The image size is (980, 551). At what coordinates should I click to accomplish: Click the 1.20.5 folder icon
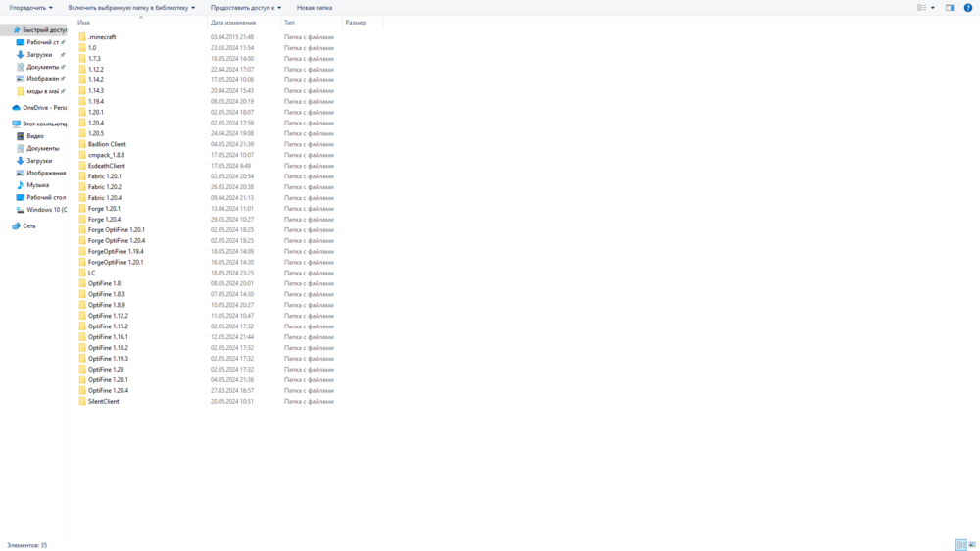[82, 133]
